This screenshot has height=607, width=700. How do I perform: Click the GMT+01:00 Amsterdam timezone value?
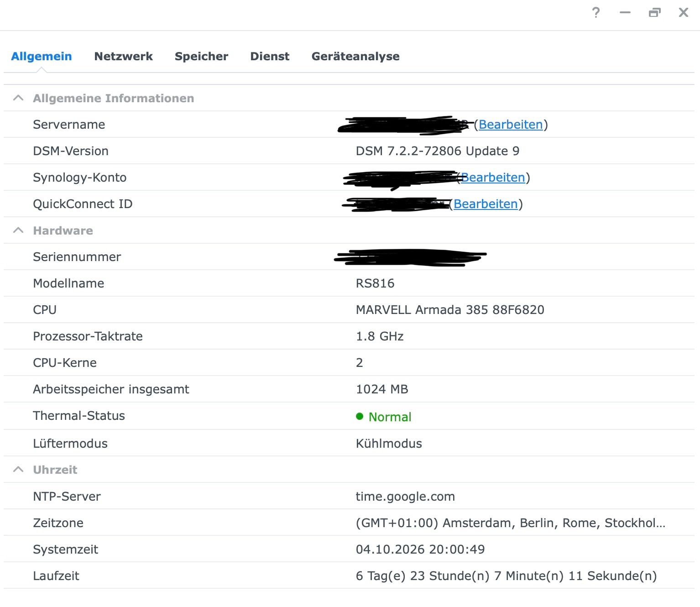[511, 523]
